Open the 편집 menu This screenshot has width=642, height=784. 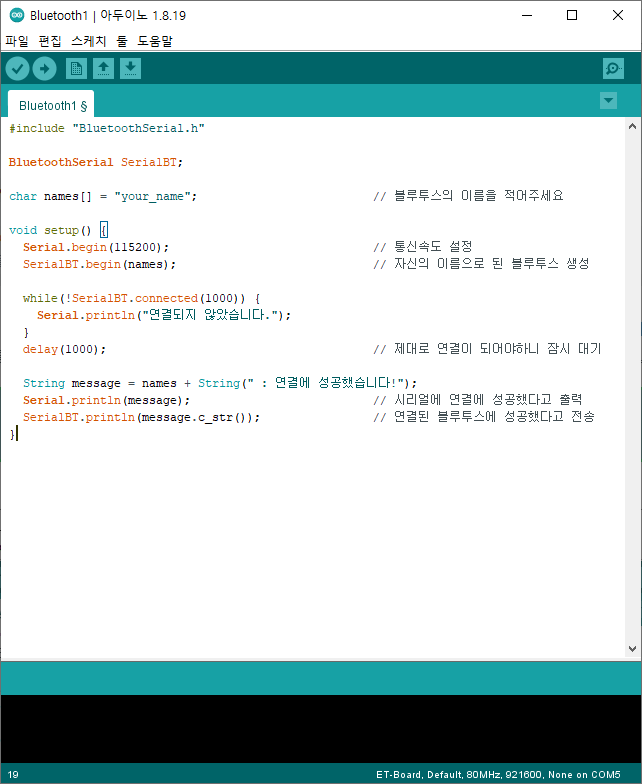[50, 41]
